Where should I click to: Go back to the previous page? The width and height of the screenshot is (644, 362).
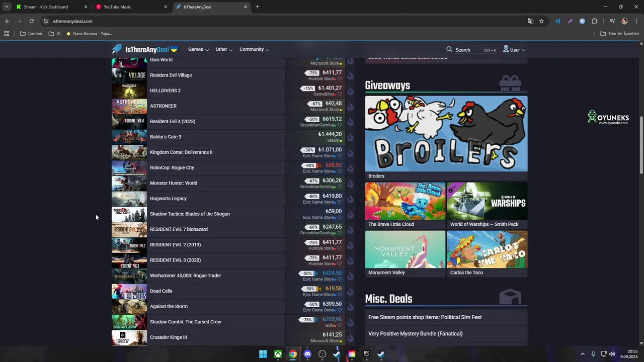tap(7, 21)
